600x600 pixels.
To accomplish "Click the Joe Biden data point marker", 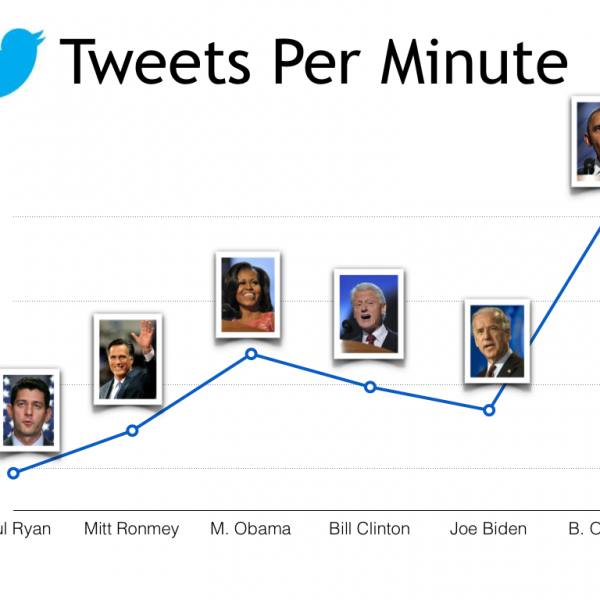I will click(489, 410).
